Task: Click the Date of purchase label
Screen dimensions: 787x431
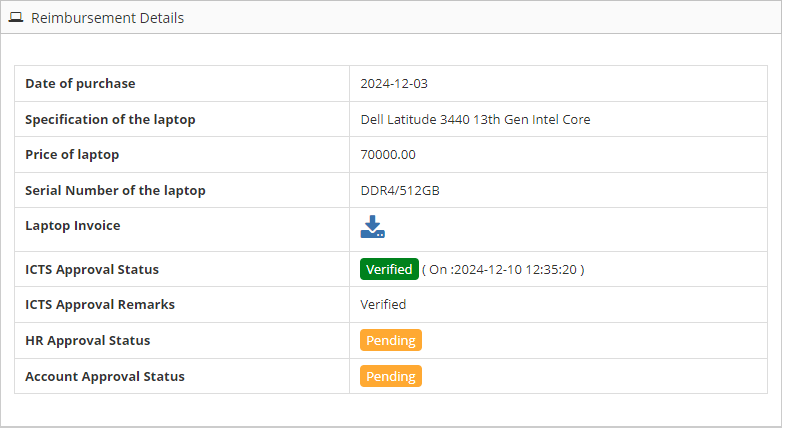Action: [x=80, y=84]
